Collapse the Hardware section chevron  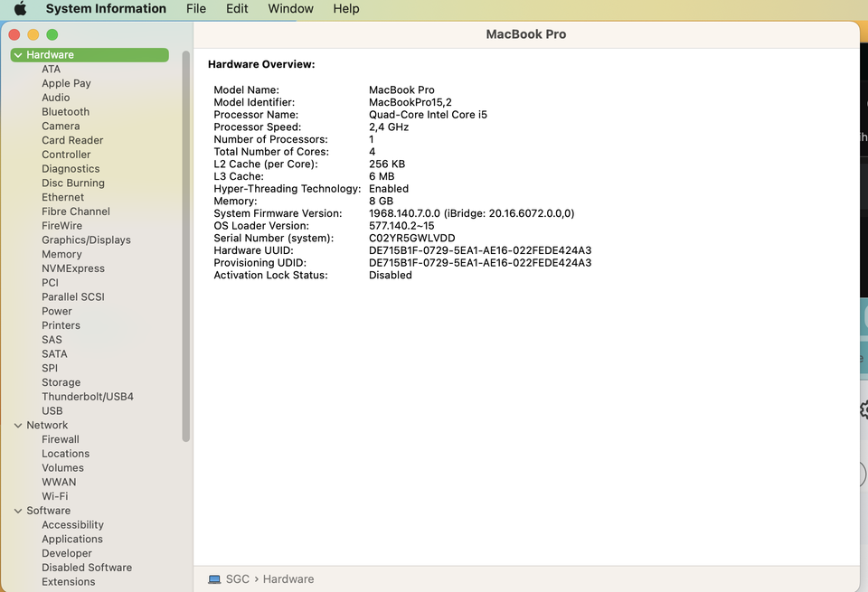pyautogui.click(x=18, y=55)
